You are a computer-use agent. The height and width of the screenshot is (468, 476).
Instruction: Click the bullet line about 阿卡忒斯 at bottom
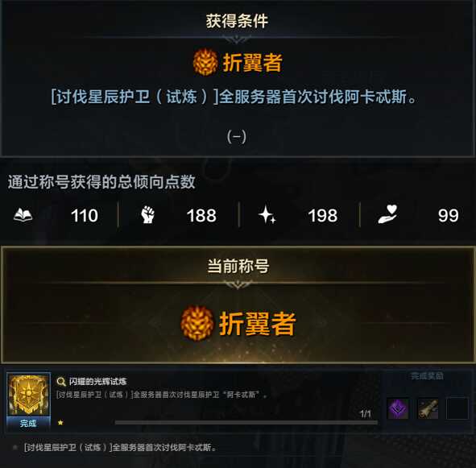pos(120,447)
